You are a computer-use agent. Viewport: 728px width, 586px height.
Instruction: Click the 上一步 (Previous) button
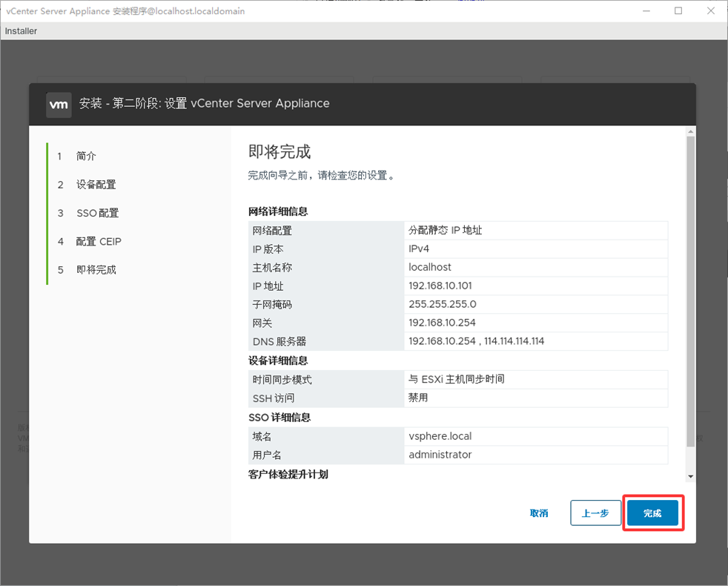point(595,513)
